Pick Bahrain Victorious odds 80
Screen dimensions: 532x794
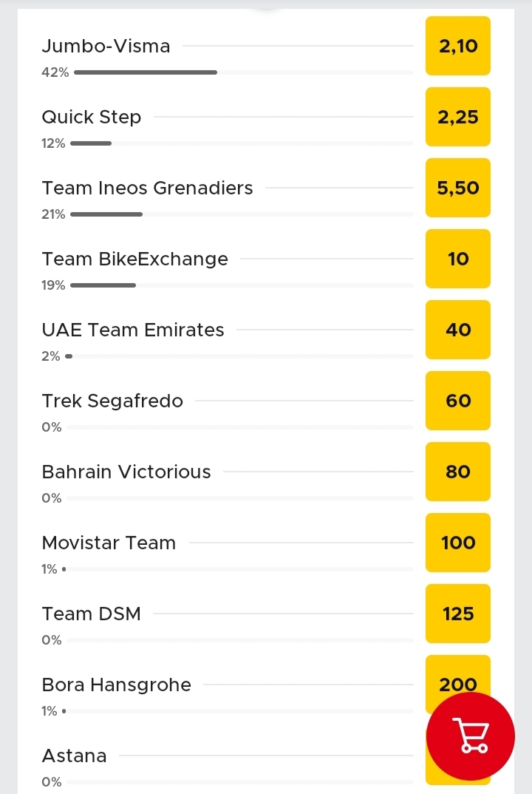(458, 472)
